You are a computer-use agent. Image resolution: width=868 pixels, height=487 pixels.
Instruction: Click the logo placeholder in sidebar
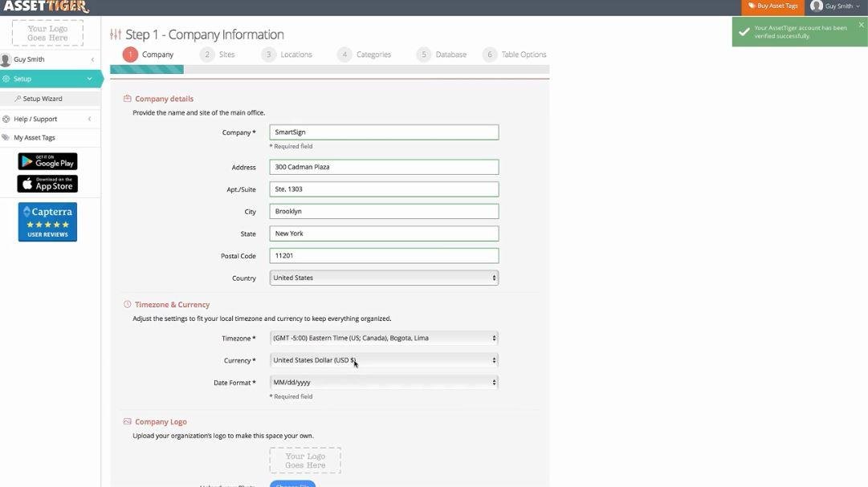pyautogui.click(x=47, y=33)
